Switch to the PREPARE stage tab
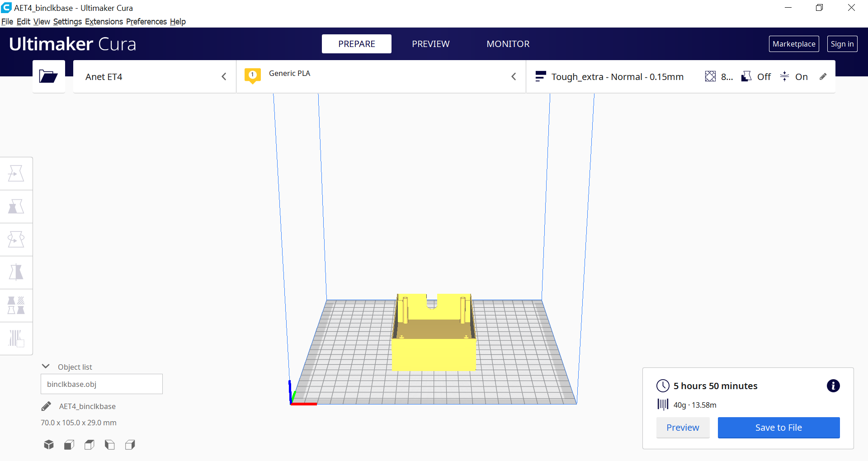The height and width of the screenshot is (461, 868). click(357, 44)
